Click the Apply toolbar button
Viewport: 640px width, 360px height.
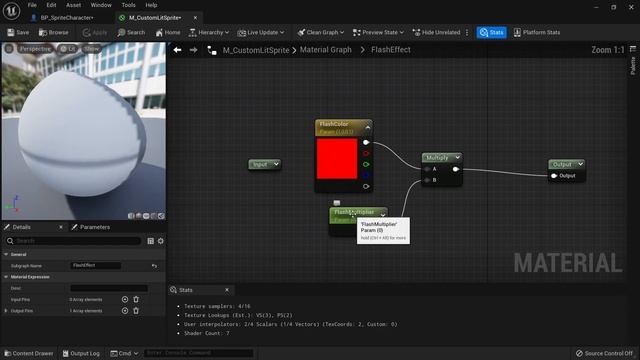95,33
